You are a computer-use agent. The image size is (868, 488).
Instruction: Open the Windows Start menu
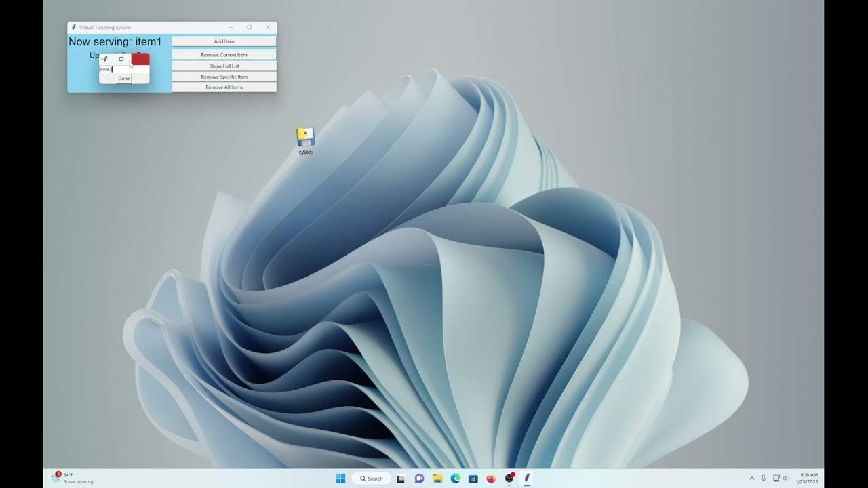click(x=340, y=479)
